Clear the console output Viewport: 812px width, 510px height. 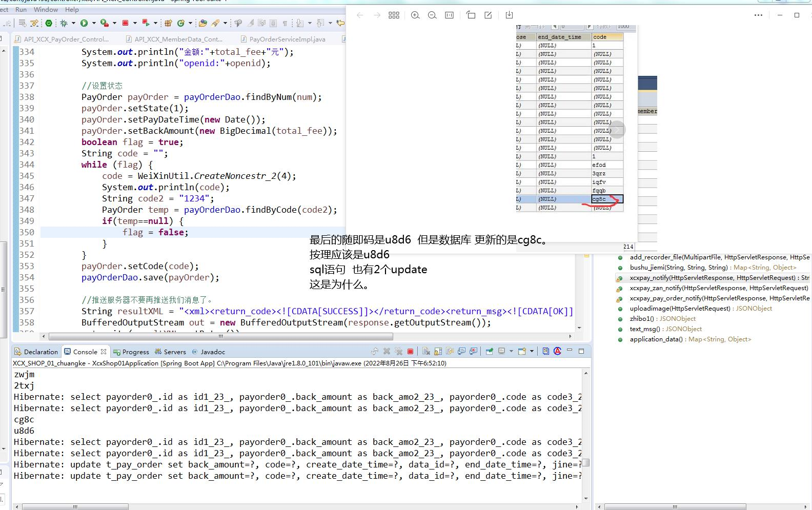[426, 351]
